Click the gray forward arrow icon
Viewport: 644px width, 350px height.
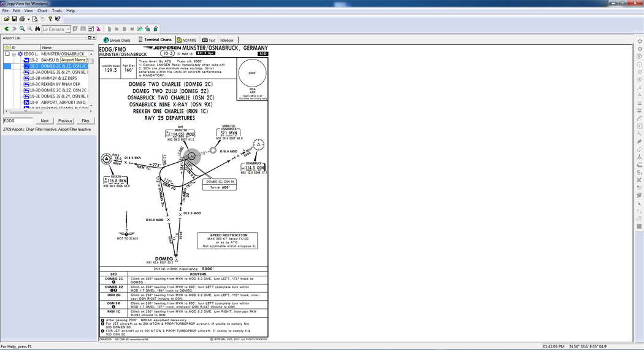point(14,29)
